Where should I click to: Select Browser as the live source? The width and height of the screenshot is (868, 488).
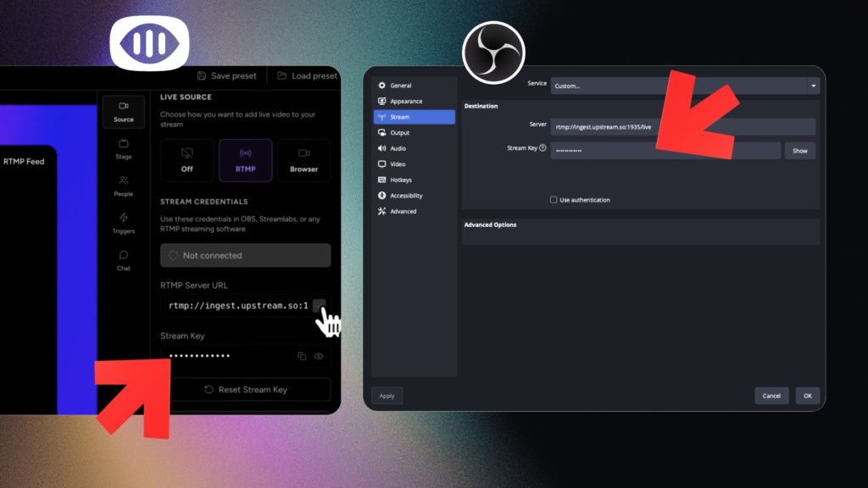[304, 160]
